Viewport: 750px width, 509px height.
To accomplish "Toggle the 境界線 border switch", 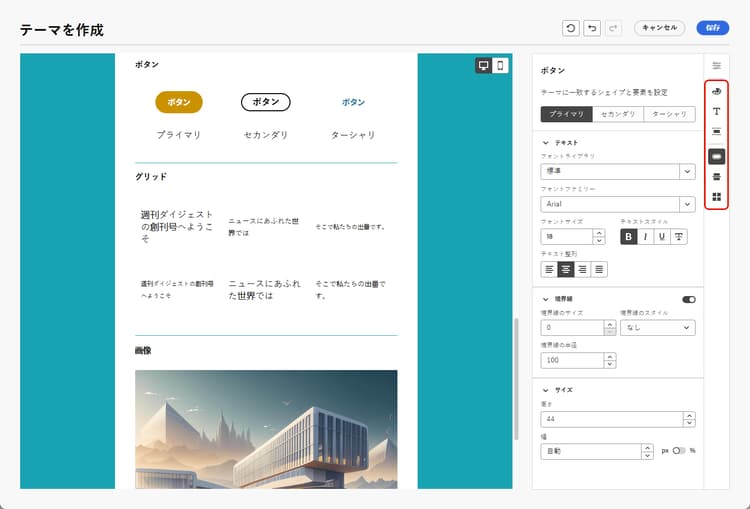I will pos(689,299).
